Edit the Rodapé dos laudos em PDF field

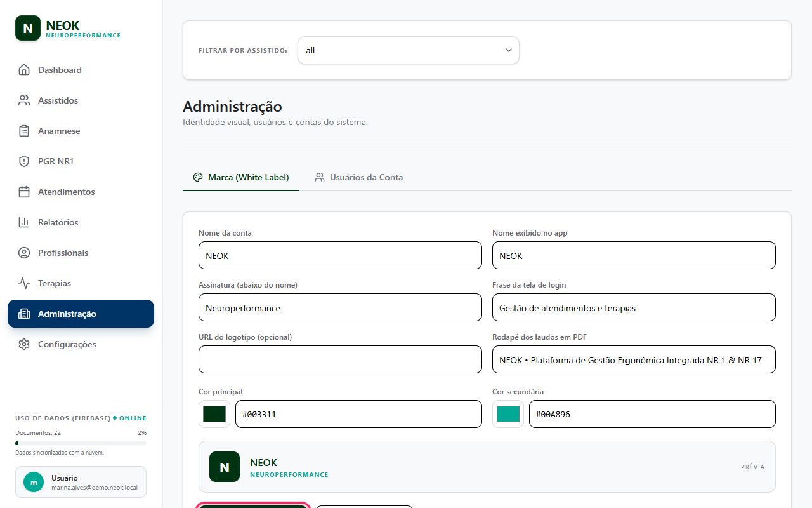click(634, 359)
